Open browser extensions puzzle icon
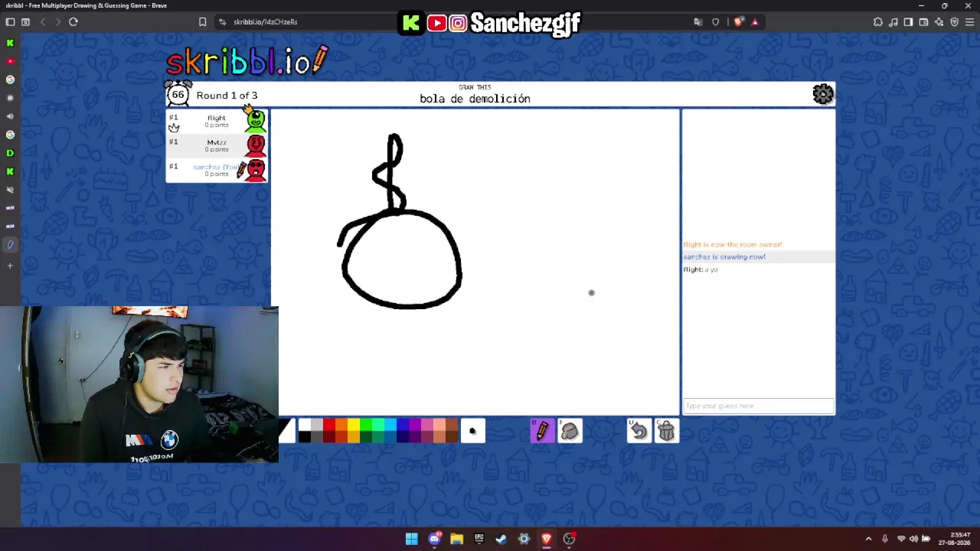The width and height of the screenshot is (980, 551). (x=878, y=21)
